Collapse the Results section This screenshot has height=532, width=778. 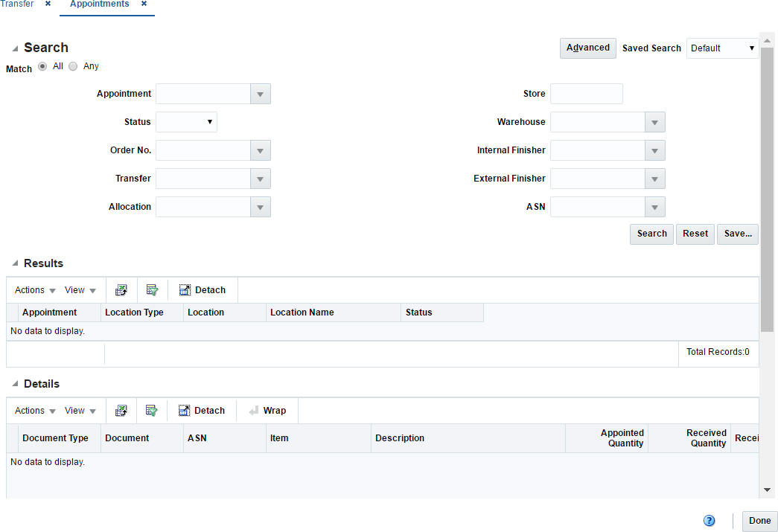click(x=16, y=263)
